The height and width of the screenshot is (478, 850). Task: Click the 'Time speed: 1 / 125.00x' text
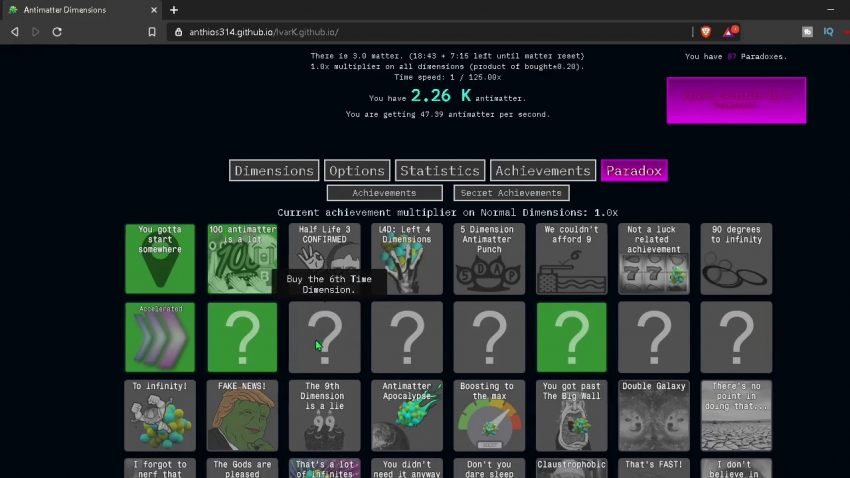point(447,77)
